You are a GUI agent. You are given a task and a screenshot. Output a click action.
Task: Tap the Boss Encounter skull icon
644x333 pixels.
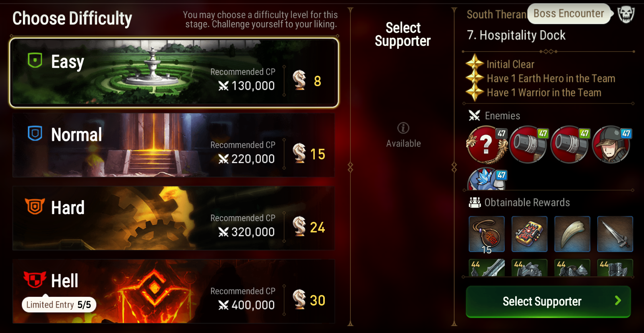pyautogui.click(x=626, y=14)
